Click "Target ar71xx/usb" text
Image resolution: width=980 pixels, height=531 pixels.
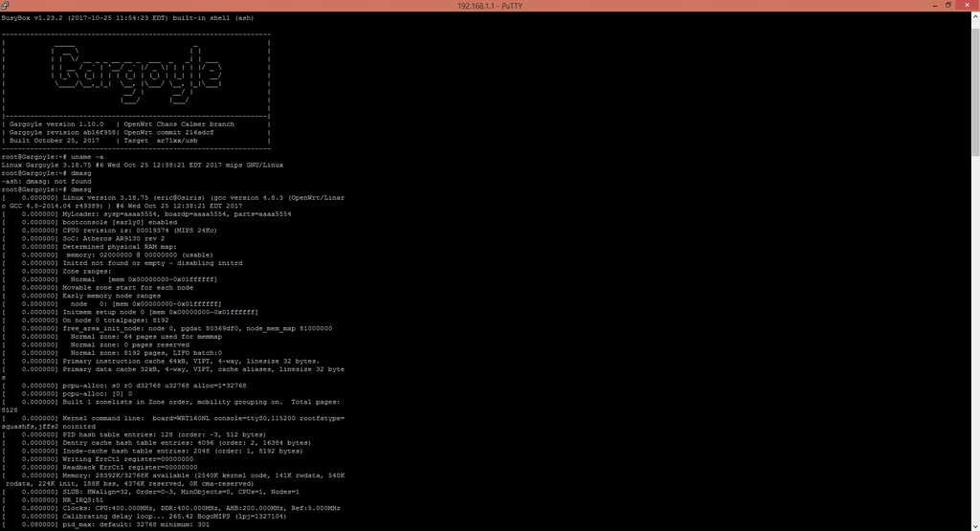161,141
